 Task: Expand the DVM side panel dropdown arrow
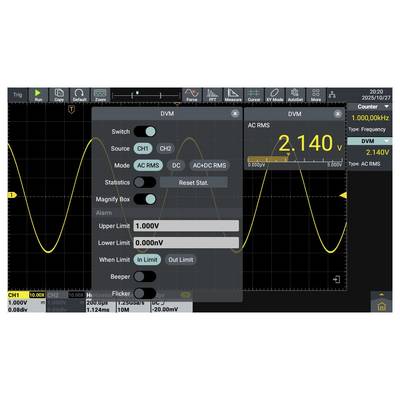[x=387, y=141]
